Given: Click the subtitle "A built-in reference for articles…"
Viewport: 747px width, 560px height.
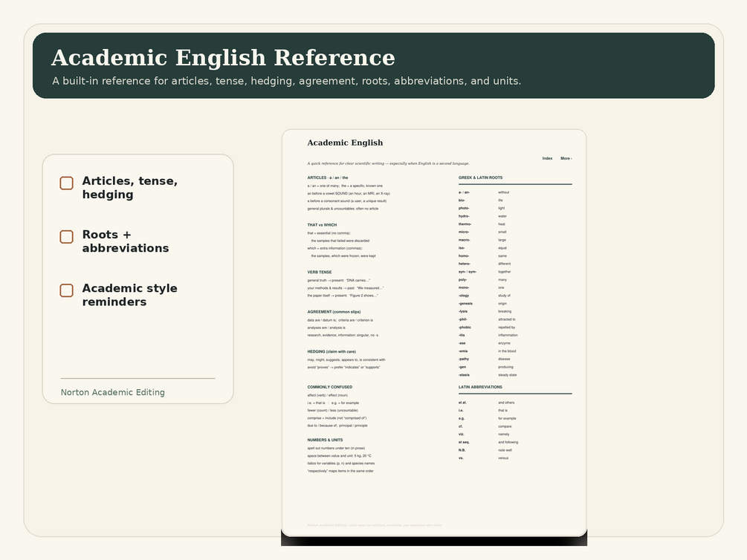Looking at the screenshot, I should click(x=286, y=81).
